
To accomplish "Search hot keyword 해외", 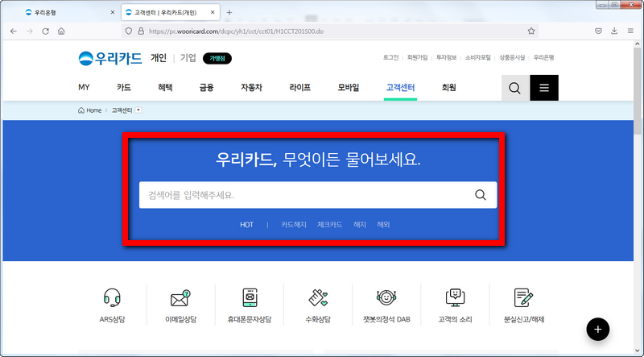I will (x=383, y=225).
